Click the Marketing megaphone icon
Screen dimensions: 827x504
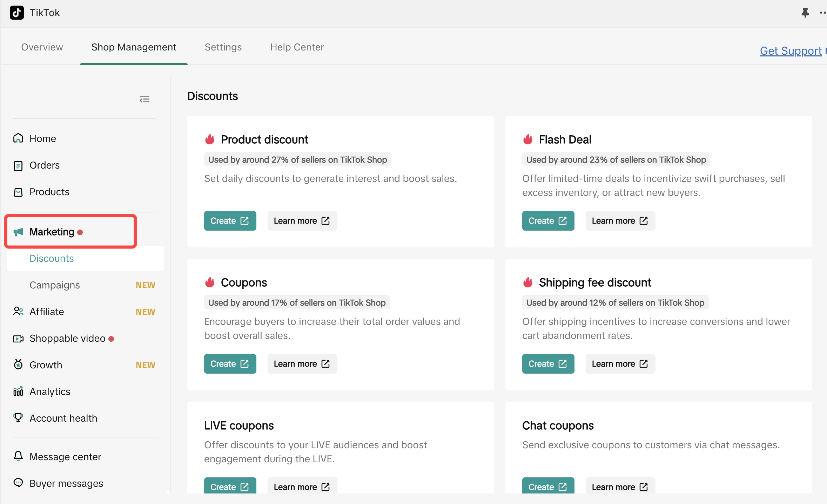point(18,232)
